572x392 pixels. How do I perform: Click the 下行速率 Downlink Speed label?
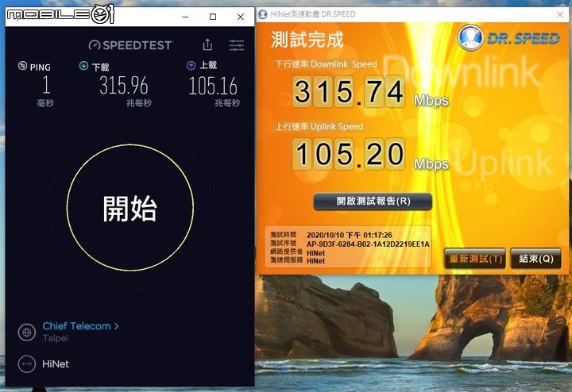click(x=326, y=64)
